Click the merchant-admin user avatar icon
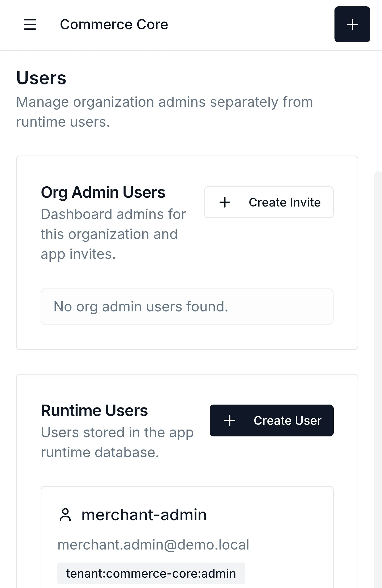 [65, 515]
